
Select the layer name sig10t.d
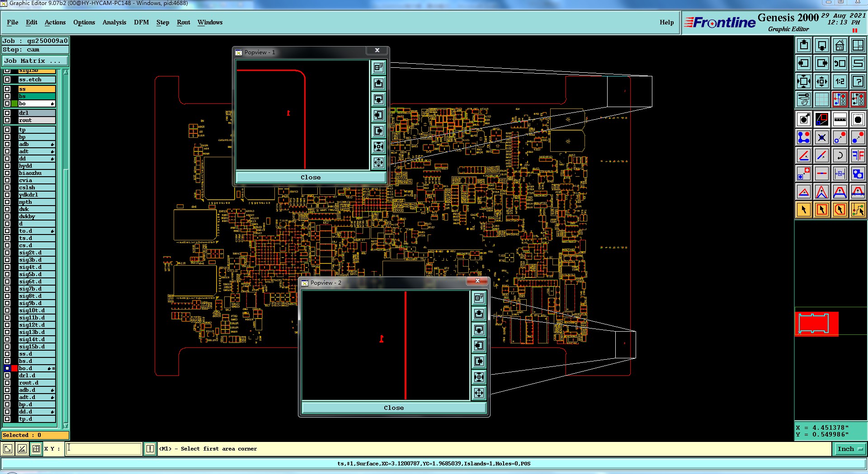[x=37, y=310]
